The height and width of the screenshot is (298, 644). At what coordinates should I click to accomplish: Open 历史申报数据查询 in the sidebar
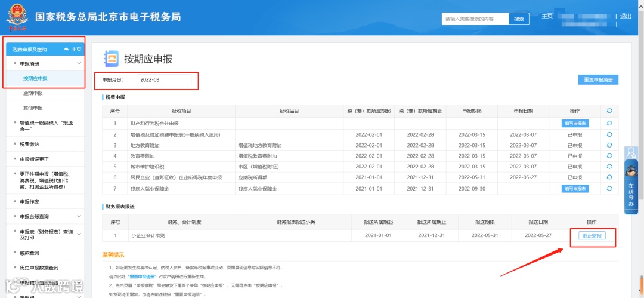[39, 268]
